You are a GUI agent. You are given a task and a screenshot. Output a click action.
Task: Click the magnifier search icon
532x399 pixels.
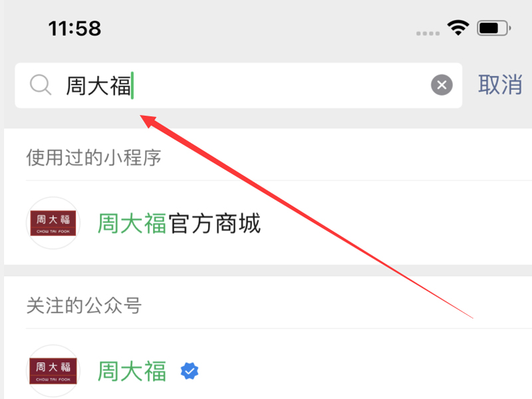(41, 85)
